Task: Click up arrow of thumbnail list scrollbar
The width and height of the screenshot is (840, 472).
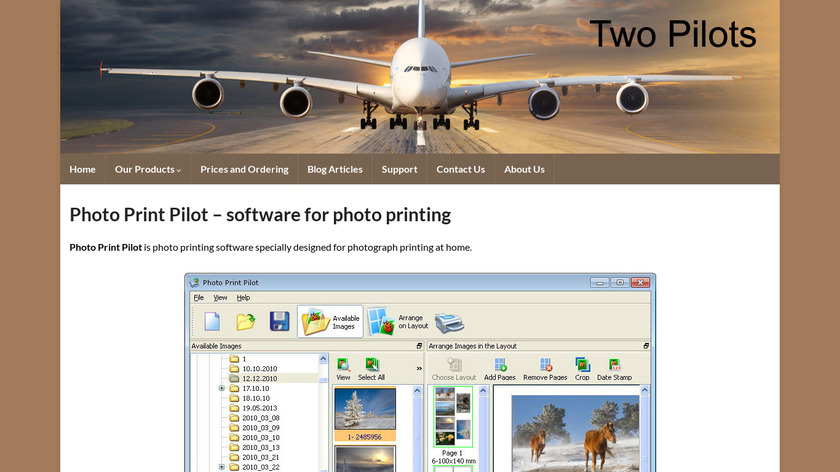Action: (x=417, y=392)
